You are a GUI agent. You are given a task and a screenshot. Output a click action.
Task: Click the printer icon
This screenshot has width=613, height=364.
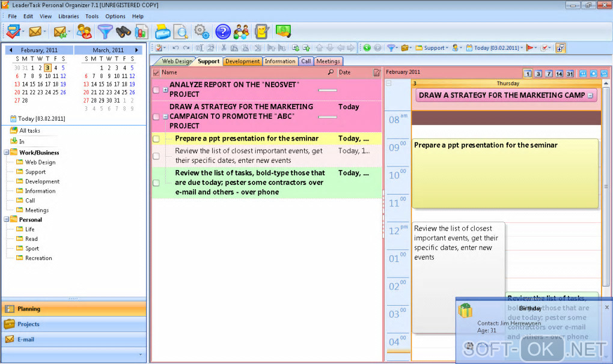[162, 32]
